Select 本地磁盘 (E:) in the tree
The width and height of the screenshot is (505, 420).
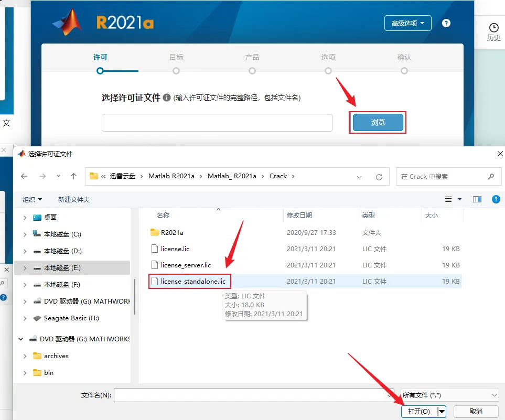pyautogui.click(x=62, y=268)
